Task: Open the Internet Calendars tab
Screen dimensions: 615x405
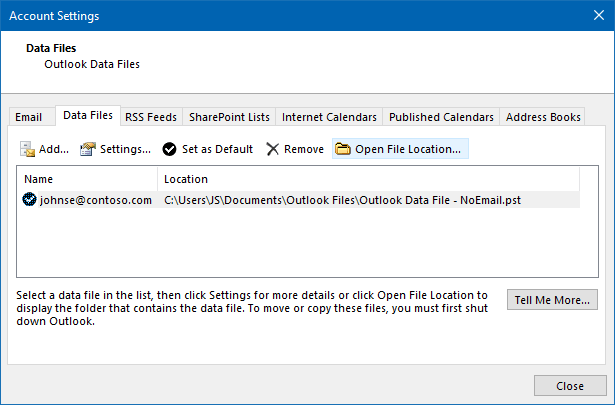Action: tap(329, 117)
